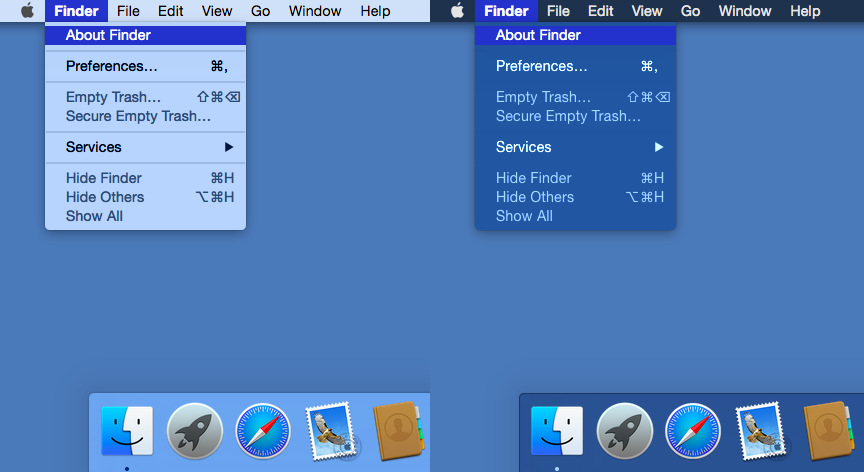
Task: Open the View menu in the dark menu bar
Action: pos(646,11)
